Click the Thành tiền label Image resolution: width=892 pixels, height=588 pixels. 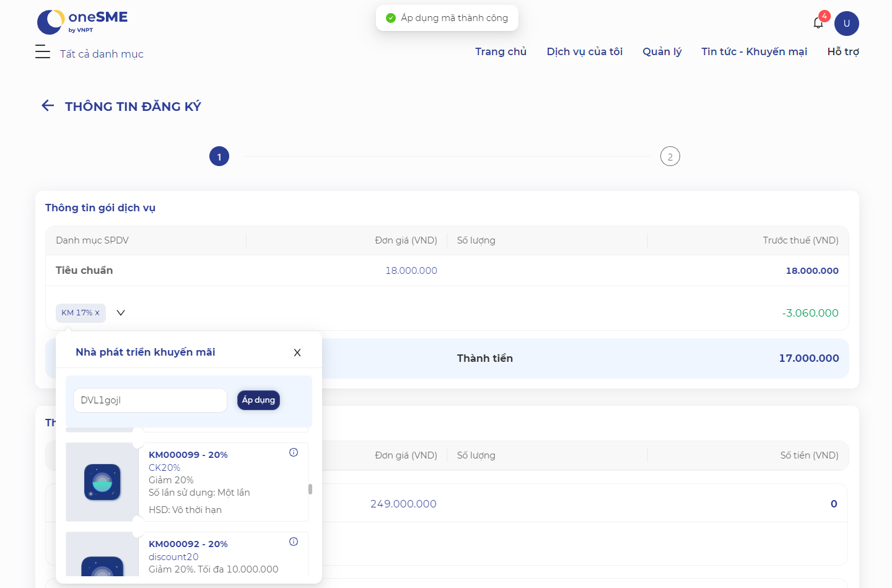click(x=485, y=358)
